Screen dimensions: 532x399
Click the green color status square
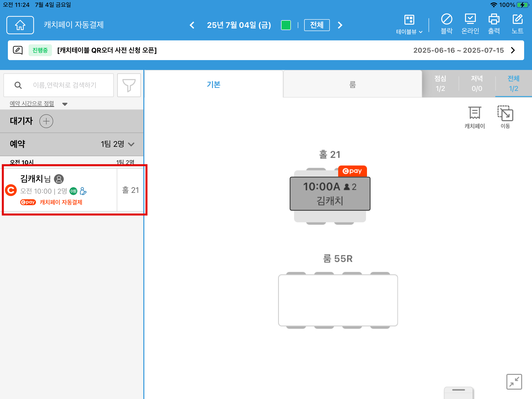click(286, 25)
